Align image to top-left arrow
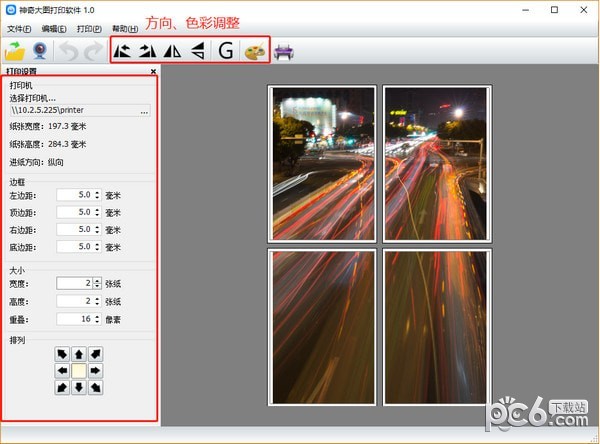 coord(62,354)
